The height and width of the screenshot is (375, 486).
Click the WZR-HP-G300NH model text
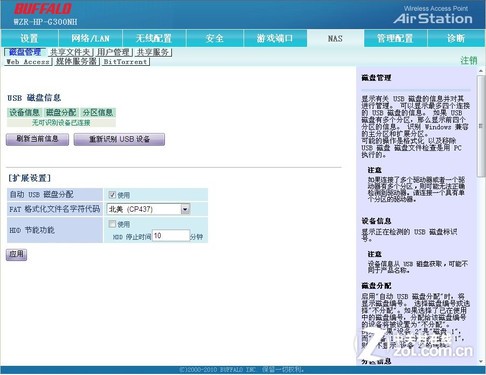(x=45, y=22)
